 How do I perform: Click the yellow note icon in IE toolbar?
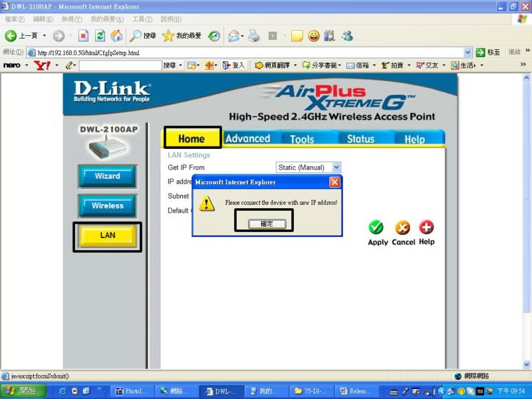[x=297, y=36]
